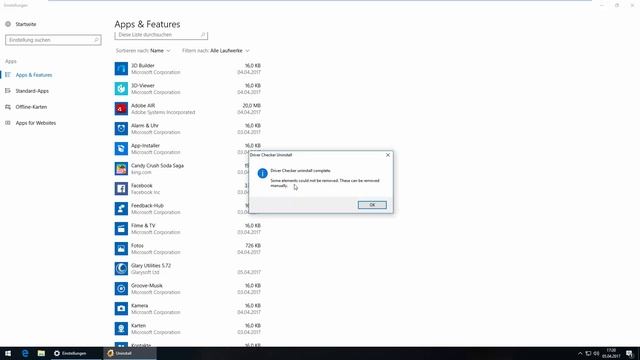This screenshot has height=360, width=640.
Task: Click the Groove-Musik icon
Action: pyautogui.click(x=121, y=289)
